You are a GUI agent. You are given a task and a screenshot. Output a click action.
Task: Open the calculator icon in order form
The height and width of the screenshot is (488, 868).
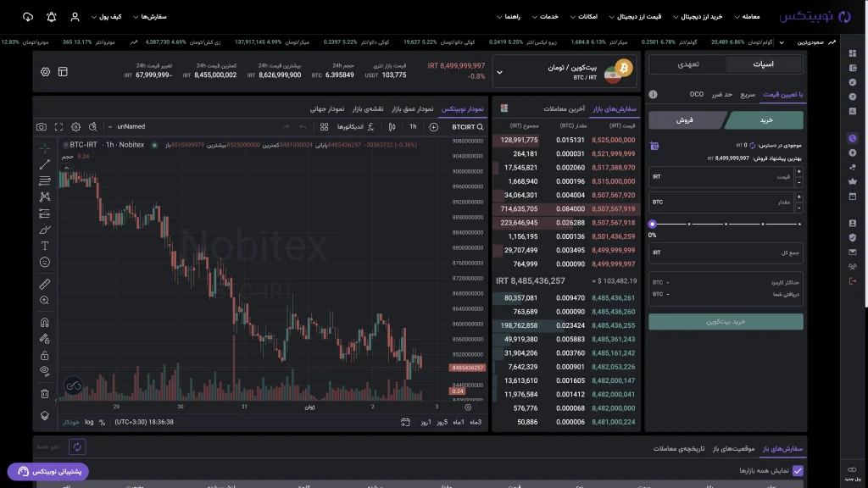[654, 146]
